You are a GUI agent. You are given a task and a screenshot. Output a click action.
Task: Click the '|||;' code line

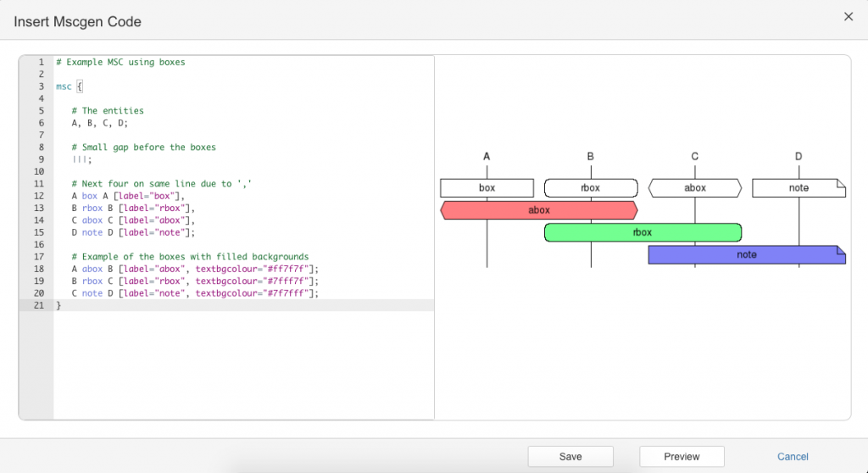click(82, 159)
